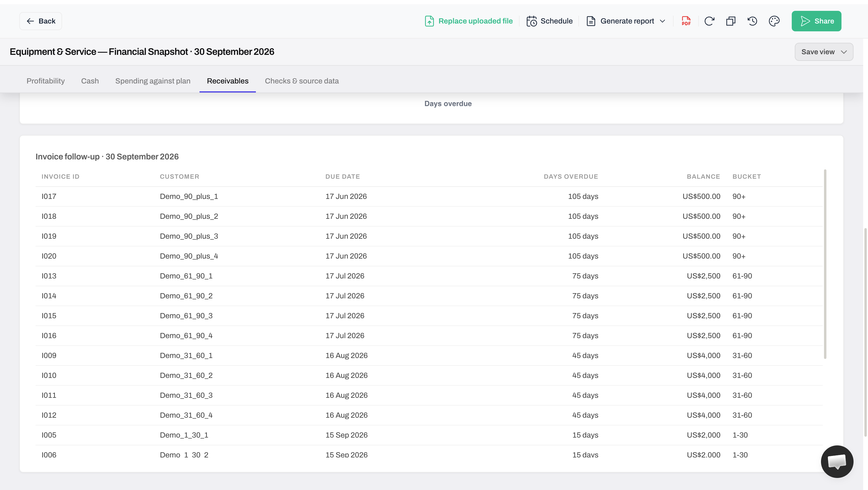Open Checks & source data tab

click(x=302, y=81)
